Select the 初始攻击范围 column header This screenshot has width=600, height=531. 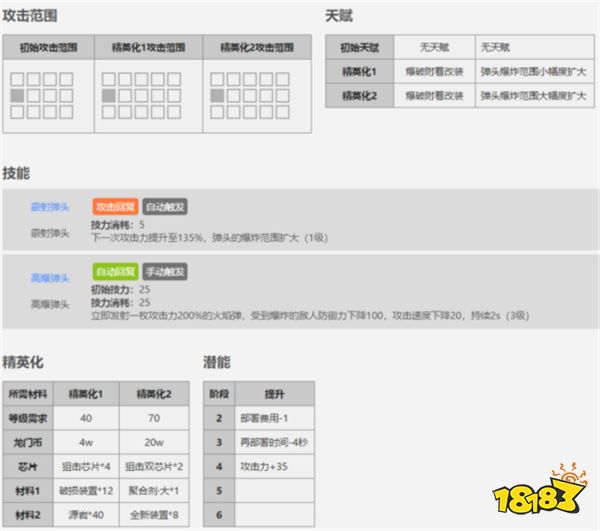click(x=48, y=47)
